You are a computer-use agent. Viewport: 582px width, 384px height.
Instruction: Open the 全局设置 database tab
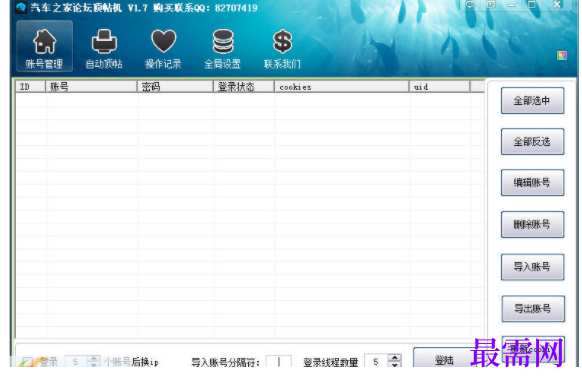pos(223,48)
